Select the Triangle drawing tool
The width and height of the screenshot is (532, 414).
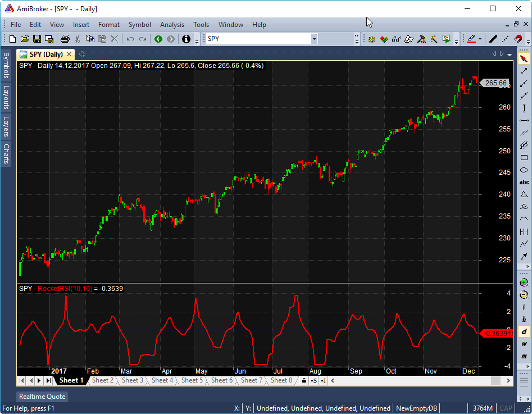pos(524,194)
